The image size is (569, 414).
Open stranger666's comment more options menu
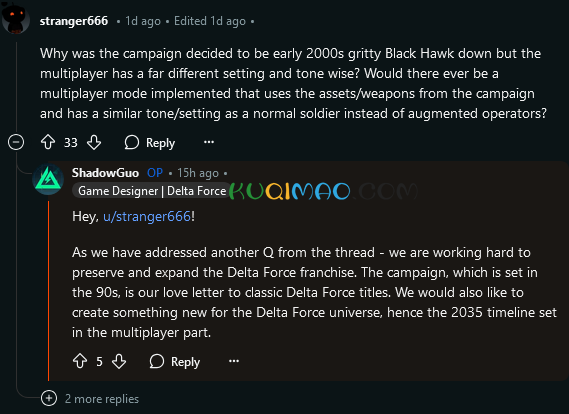209,142
